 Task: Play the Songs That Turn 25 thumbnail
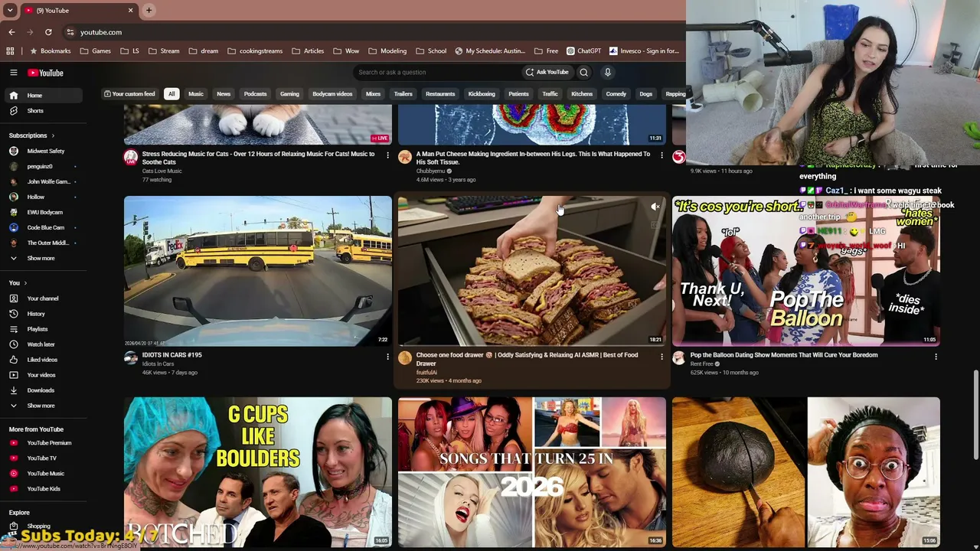(x=532, y=471)
